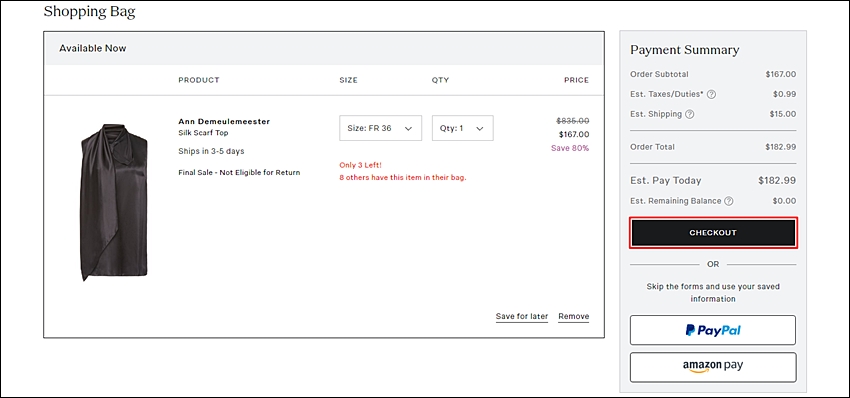Click the Ann Demeulemeester brand name

pos(224,121)
